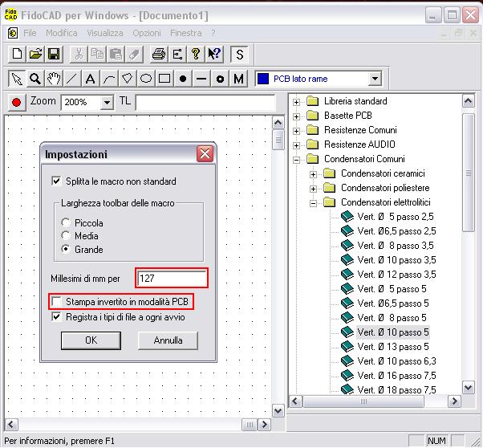The width and height of the screenshot is (483, 448).
Task: Expand the Resistenze Comuni folder
Action: click(296, 131)
